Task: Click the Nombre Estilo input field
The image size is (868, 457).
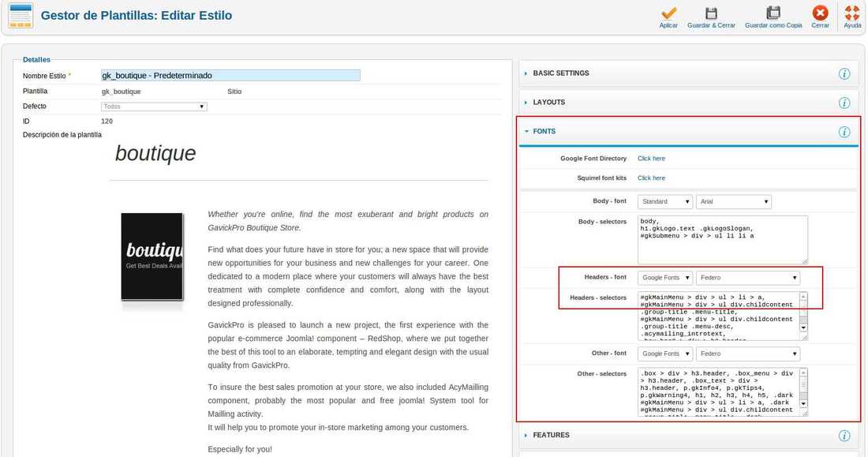Action: [230, 75]
